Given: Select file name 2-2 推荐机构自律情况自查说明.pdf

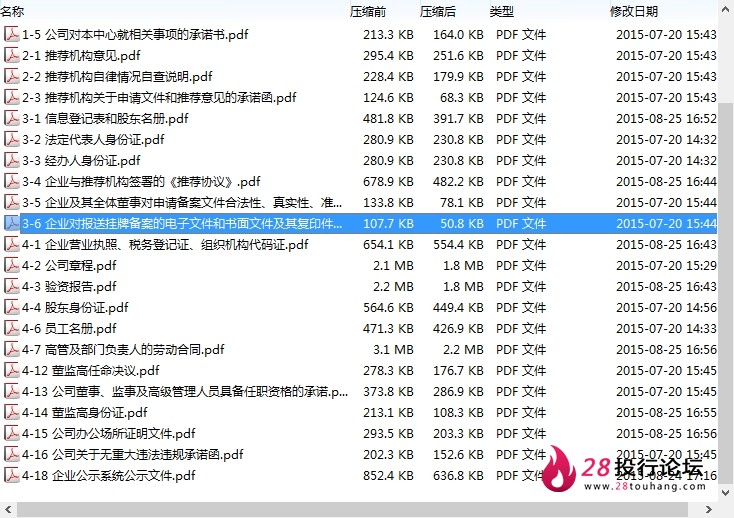Looking at the screenshot, I should 117,76.
